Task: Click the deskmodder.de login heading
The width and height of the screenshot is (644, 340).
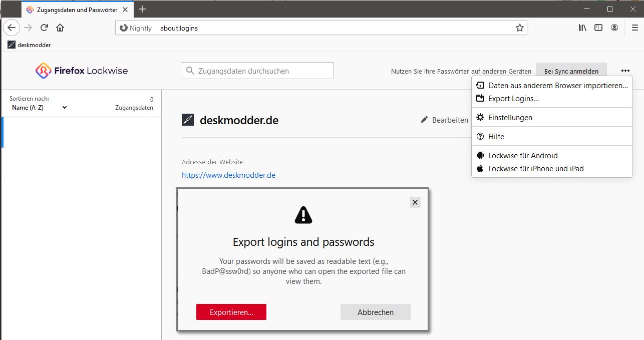Action: coord(239,120)
